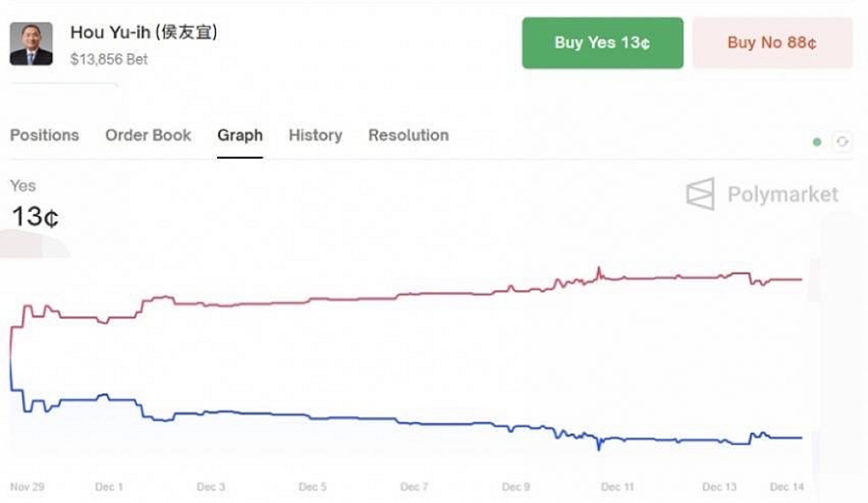This screenshot has height=503, width=868.
Task: Click the Dec 7 date marker
Action: coord(414,487)
